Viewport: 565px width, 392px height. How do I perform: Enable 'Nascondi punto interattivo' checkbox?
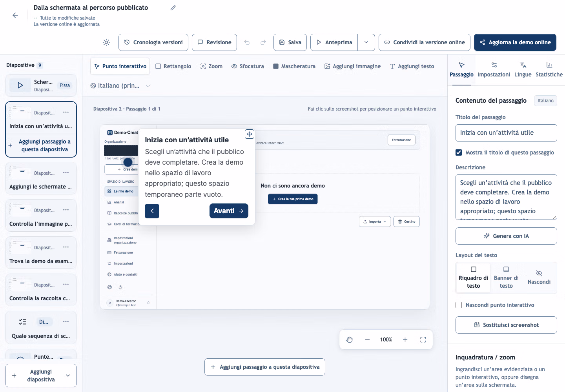(459, 305)
